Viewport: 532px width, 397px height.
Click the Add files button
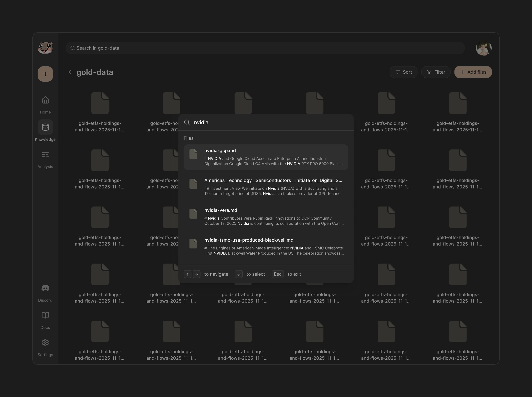(x=473, y=72)
